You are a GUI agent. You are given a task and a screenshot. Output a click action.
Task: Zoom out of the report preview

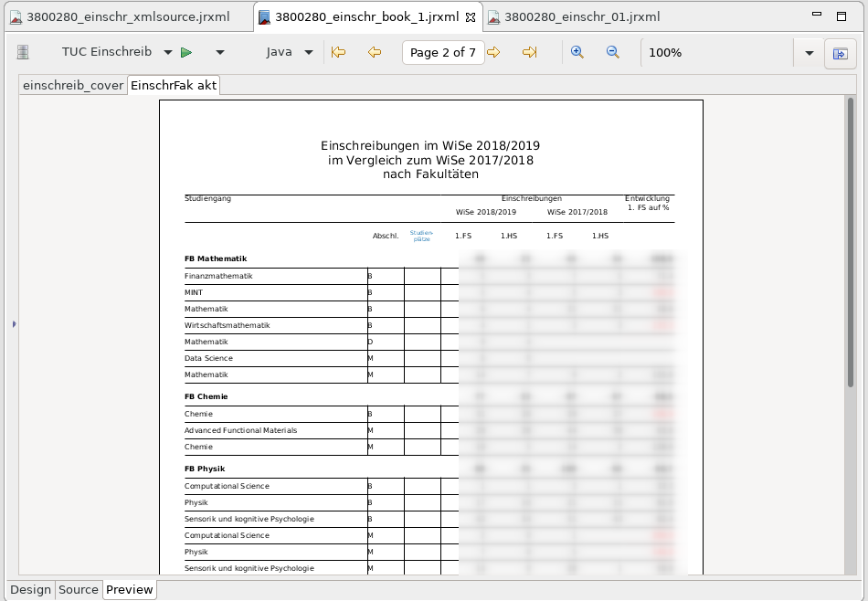click(613, 52)
